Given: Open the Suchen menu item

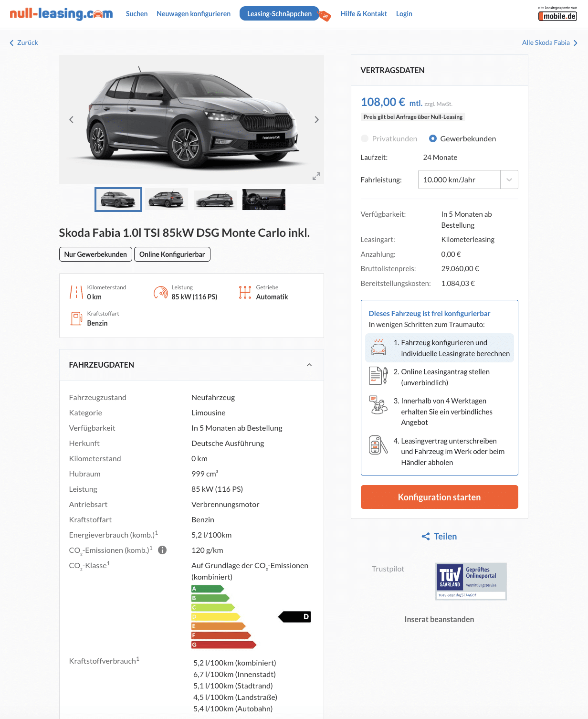Looking at the screenshot, I should 136,14.
